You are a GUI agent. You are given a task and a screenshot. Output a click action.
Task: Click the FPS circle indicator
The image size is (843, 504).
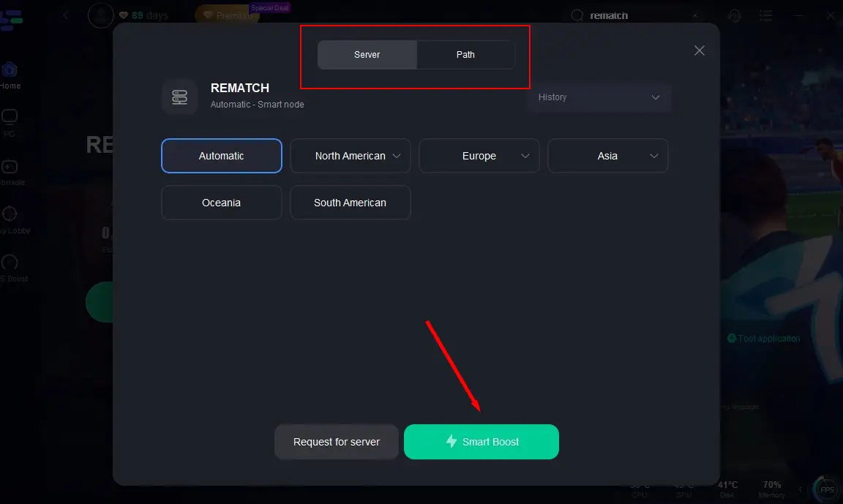[826, 489]
